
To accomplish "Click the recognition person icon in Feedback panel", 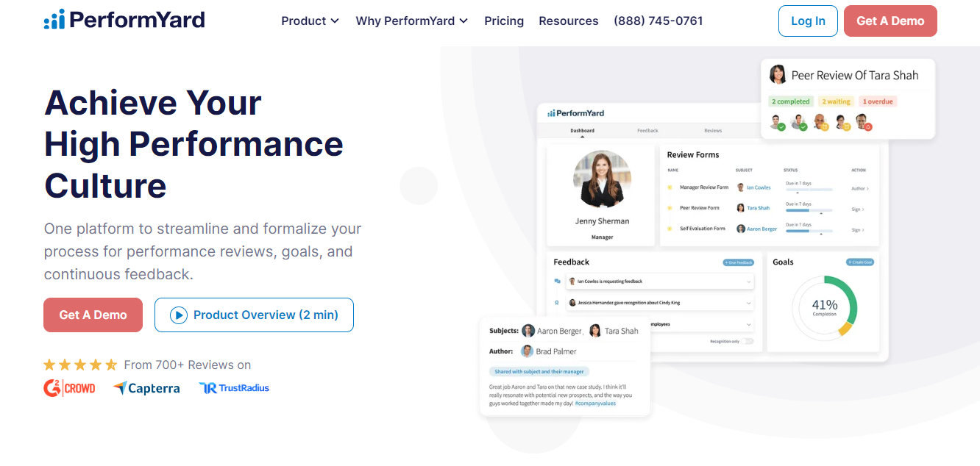I will coord(556,303).
